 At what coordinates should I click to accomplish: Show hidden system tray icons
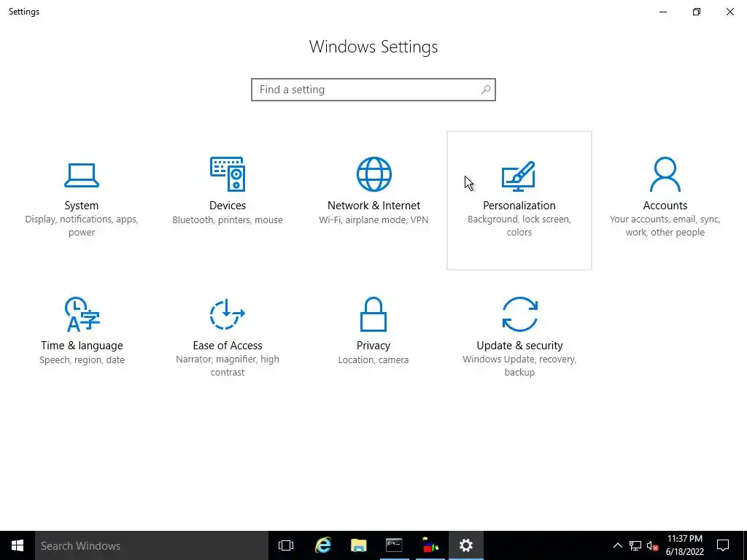coord(617,545)
